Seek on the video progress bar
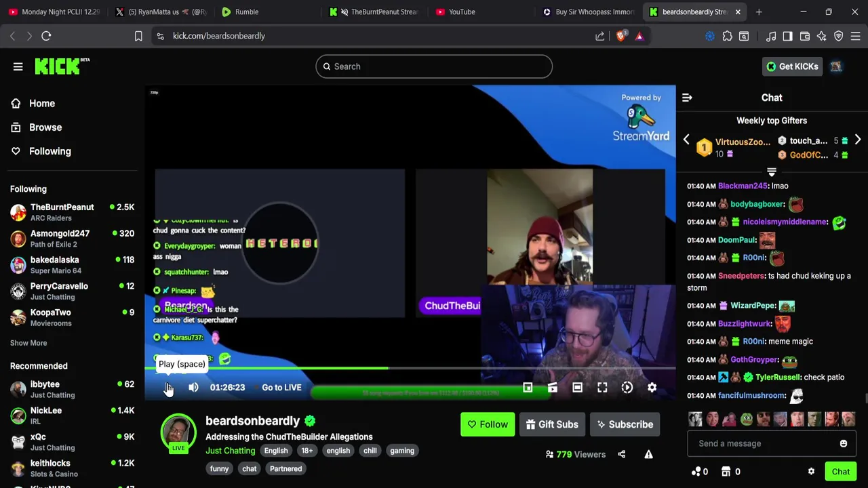 click(410, 369)
